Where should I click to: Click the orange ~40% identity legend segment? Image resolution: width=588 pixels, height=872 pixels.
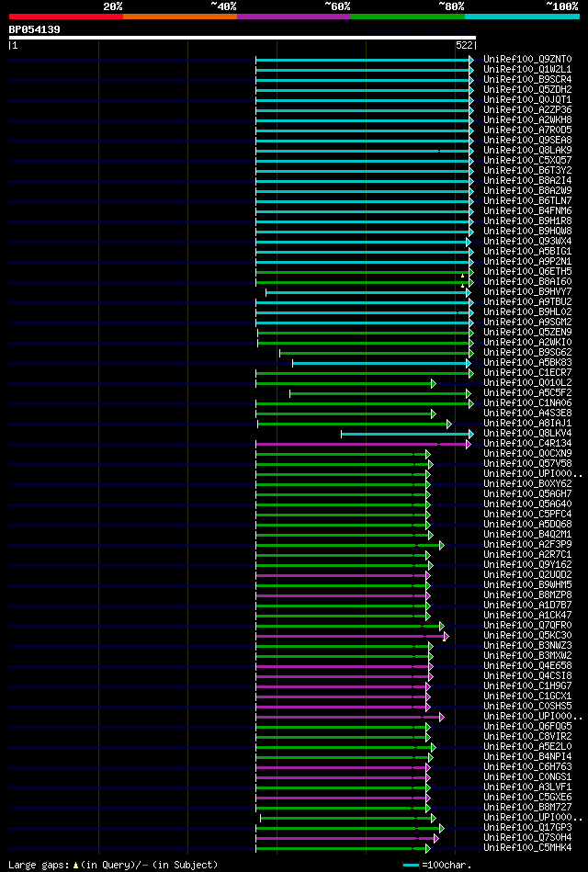(x=180, y=17)
